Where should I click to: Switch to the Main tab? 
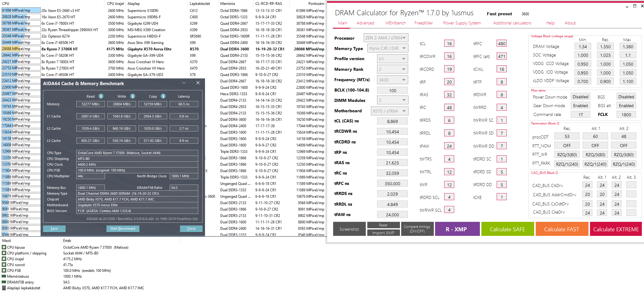[343, 23]
